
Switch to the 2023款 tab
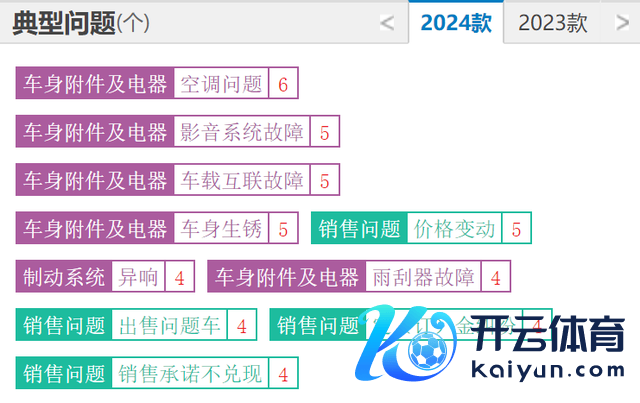pyautogui.click(x=553, y=23)
